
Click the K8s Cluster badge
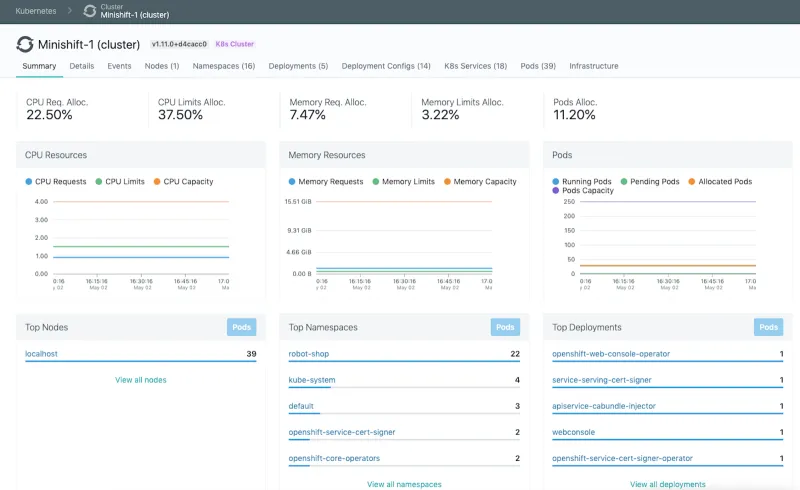pos(236,45)
